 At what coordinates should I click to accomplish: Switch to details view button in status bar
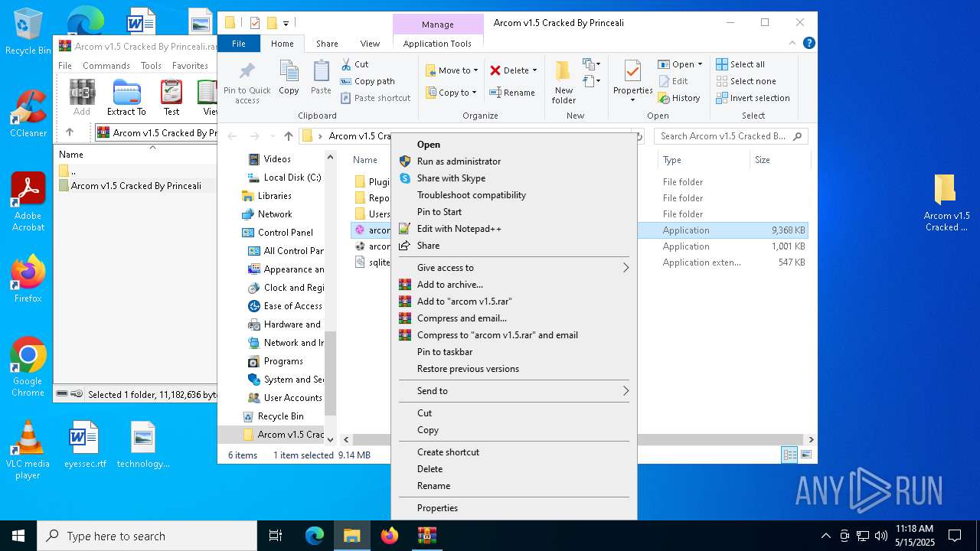coord(789,455)
